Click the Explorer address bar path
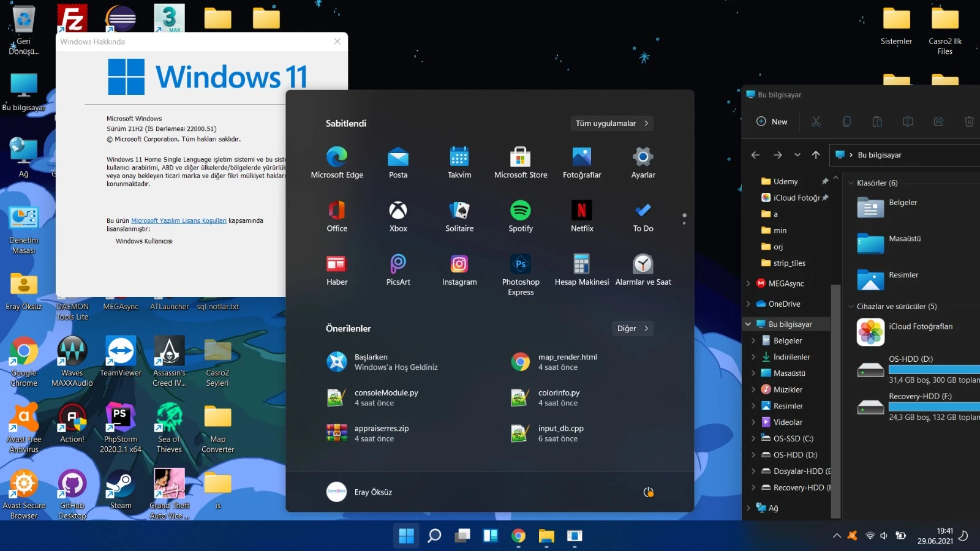980x551 pixels. click(x=905, y=155)
